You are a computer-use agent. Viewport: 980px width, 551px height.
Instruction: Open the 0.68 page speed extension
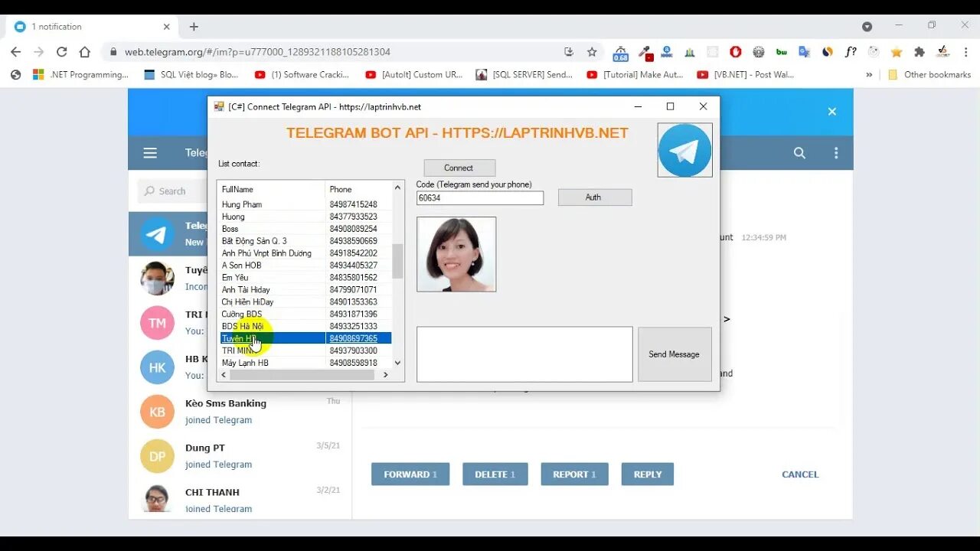point(620,53)
